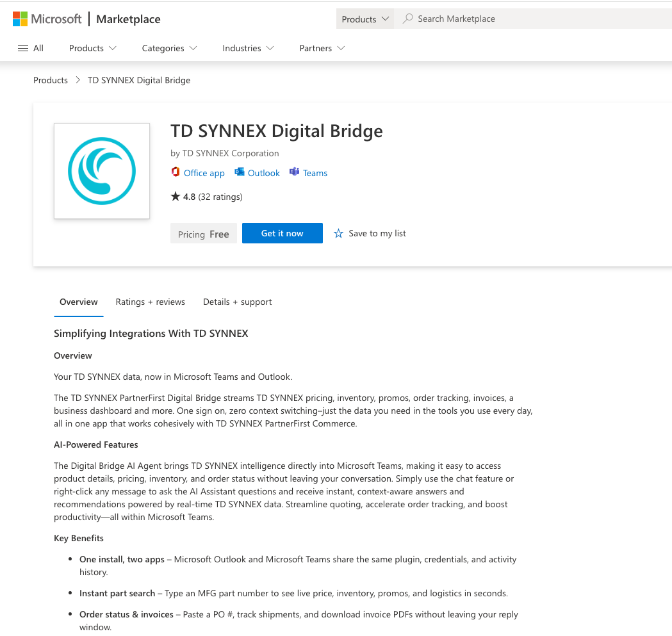
Task: Click the TD SYNNEX Digital Bridge app logo
Action: point(102,171)
